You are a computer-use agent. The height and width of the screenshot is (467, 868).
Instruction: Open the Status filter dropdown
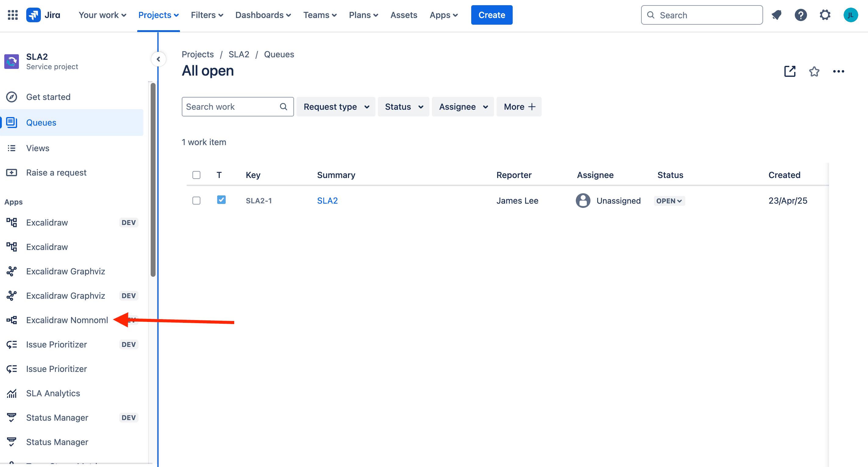403,107
